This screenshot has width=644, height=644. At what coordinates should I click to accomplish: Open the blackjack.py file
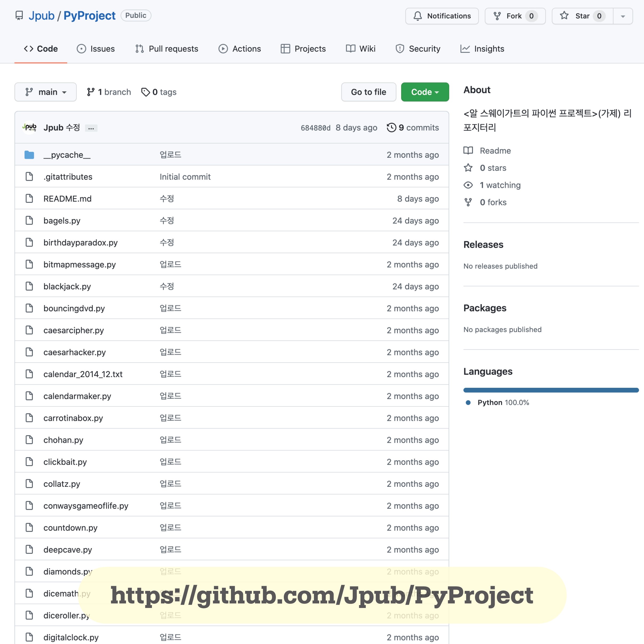tap(67, 286)
